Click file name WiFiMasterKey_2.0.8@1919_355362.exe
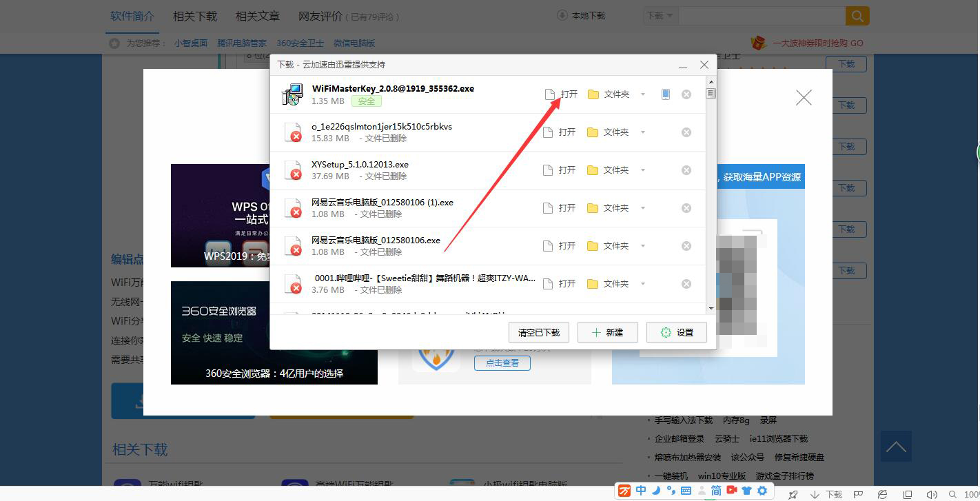The height and width of the screenshot is (501, 980). (393, 88)
